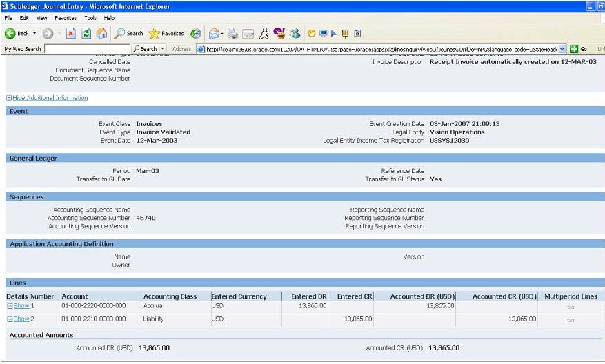
Task: Click legal entity value Vision Operations
Action: 457,132
